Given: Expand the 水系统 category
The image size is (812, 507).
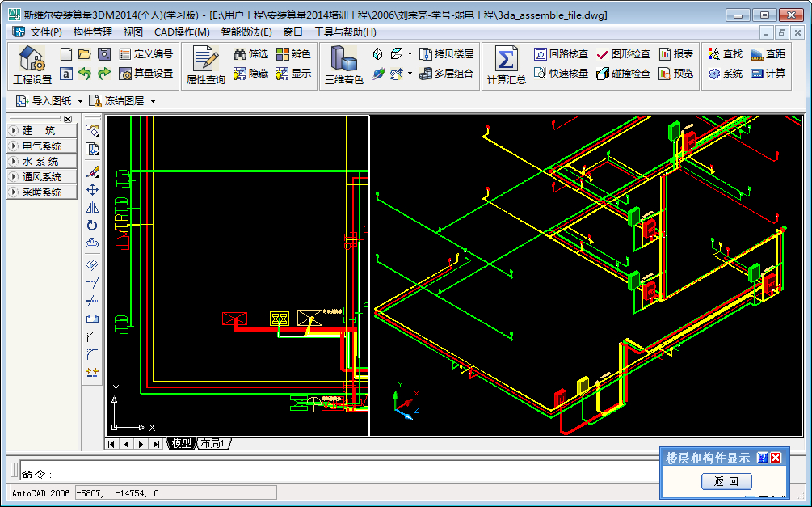Looking at the screenshot, I should point(42,162).
